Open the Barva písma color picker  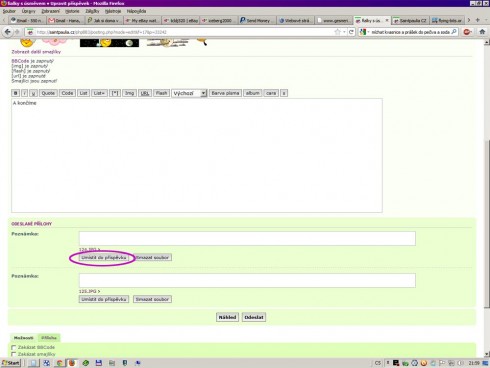tap(225, 93)
